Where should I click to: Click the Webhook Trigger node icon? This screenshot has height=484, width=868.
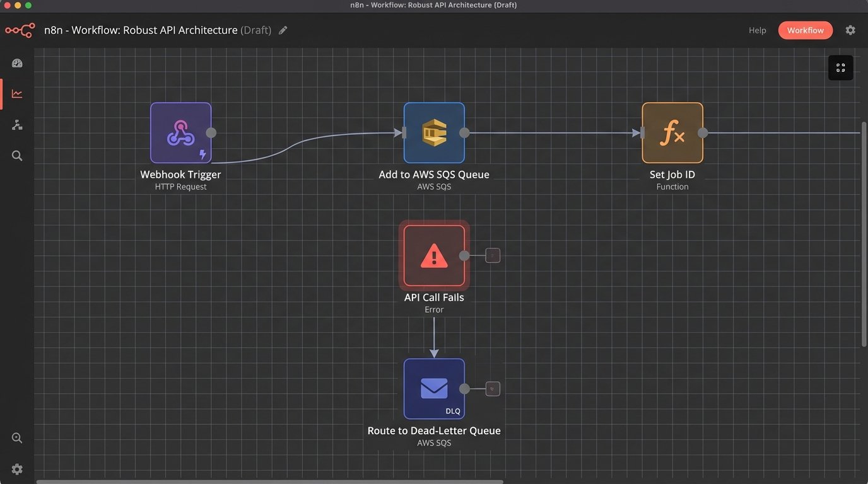pos(180,133)
